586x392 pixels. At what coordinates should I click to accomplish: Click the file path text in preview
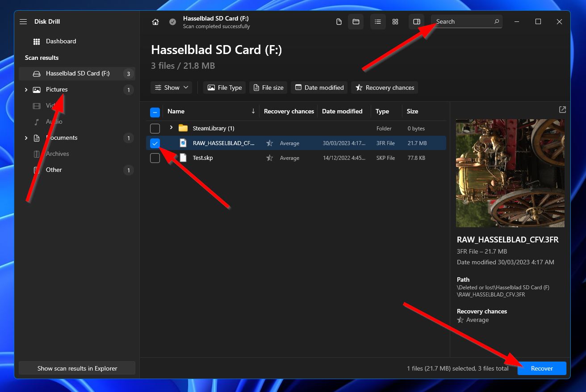[x=503, y=291]
